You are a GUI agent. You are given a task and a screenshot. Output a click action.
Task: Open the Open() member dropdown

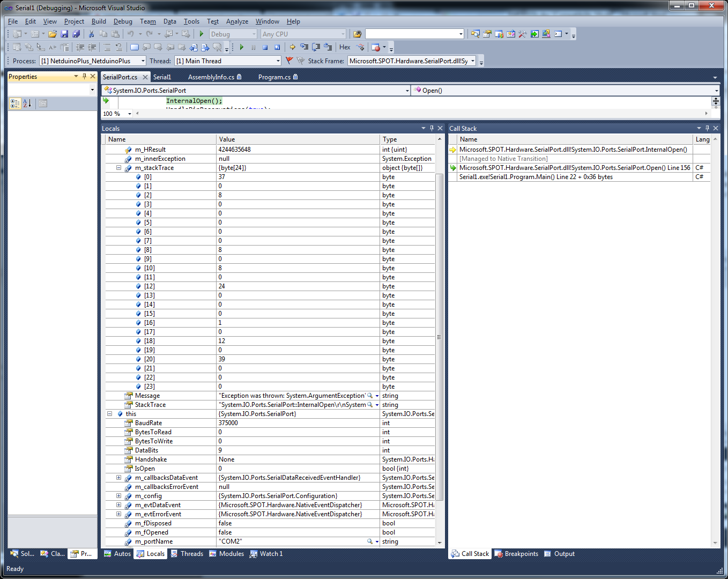[566, 91]
